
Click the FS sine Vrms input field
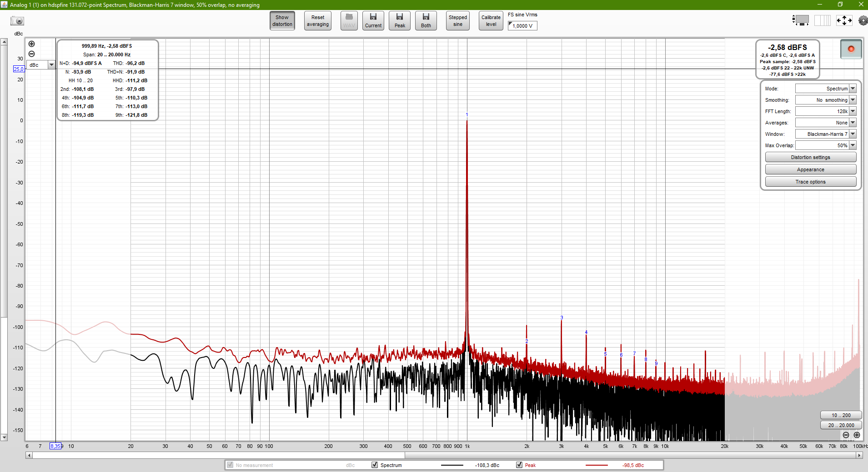click(522, 26)
